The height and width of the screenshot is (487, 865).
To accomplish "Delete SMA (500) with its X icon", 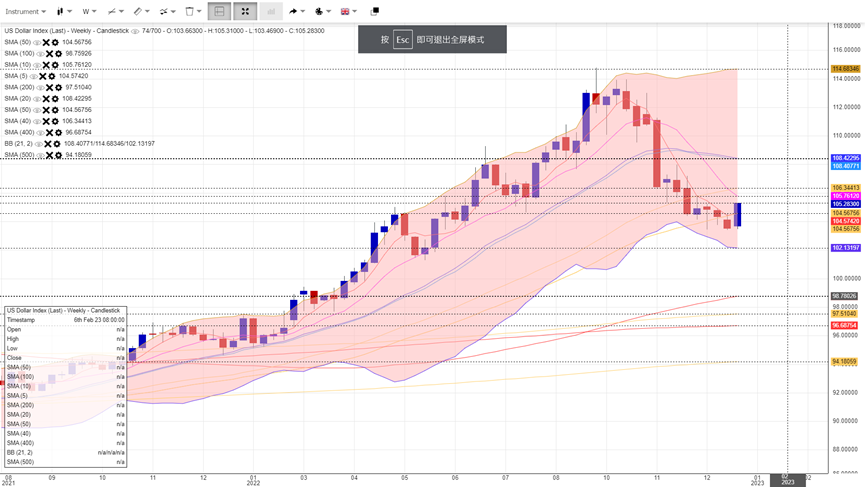I will pos(49,155).
